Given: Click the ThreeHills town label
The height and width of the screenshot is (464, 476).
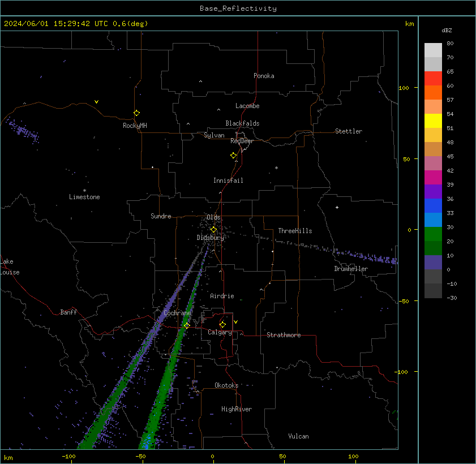Looking at the screenshot, I should tap(295, 231).
